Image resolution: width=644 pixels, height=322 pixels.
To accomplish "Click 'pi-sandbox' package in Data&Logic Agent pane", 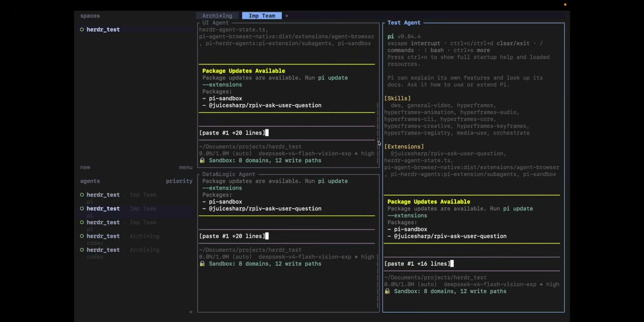I will (x=225, y=202).
